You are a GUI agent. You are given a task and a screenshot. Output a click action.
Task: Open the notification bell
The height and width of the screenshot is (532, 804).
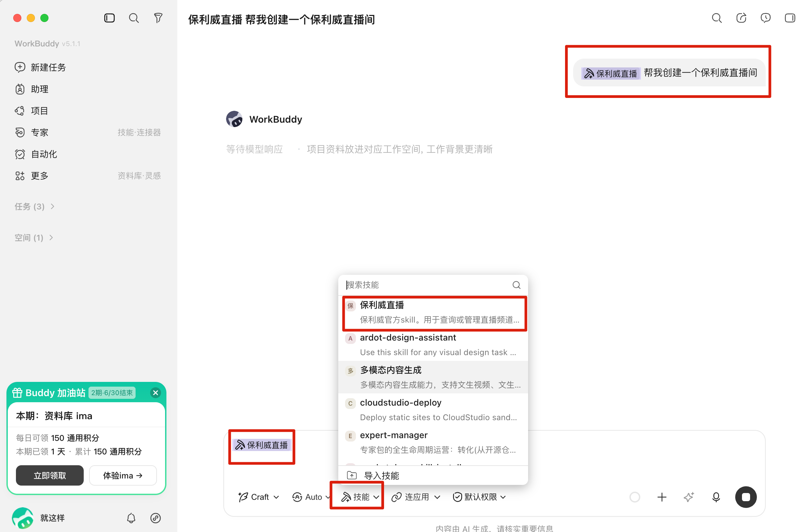(x=131, y=518)
